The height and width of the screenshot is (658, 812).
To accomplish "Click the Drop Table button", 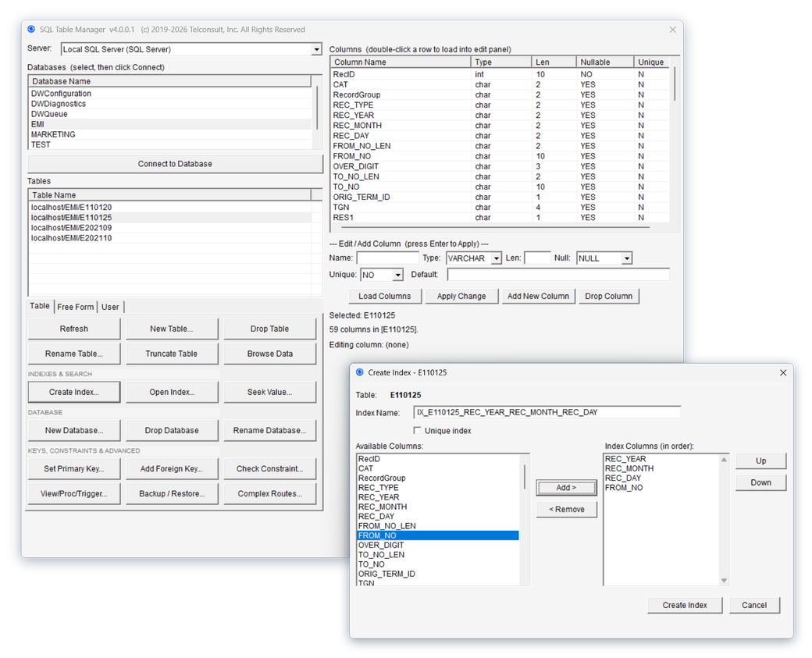I will point(270,329).
